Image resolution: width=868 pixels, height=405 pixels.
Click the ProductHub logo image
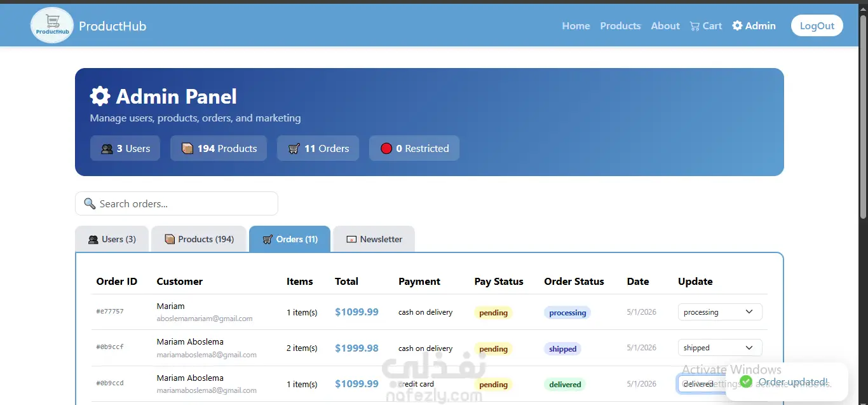click(x=52, y=25)
